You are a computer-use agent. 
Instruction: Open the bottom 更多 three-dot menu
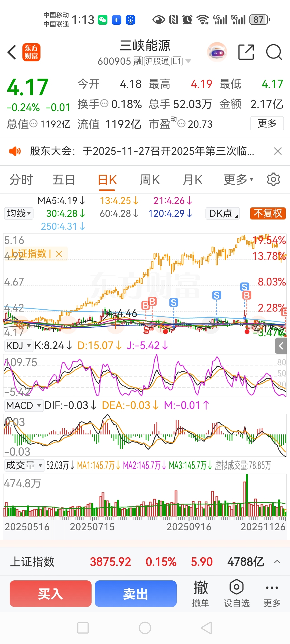point(272,594)
